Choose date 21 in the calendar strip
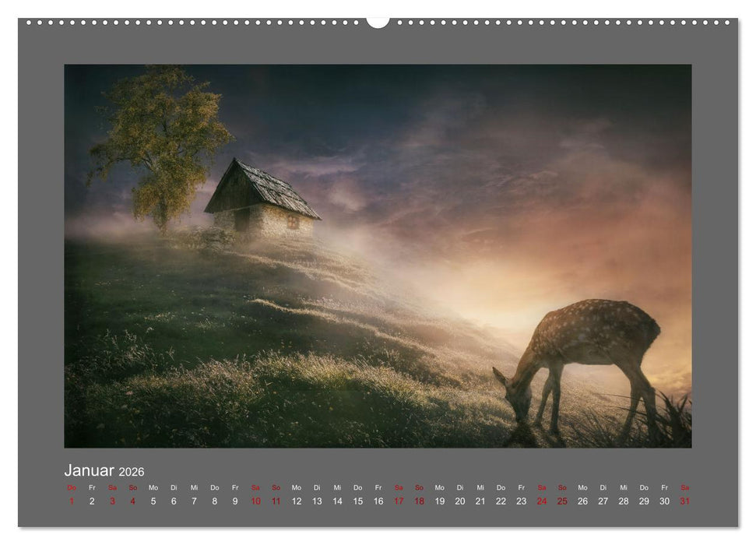 480,501
